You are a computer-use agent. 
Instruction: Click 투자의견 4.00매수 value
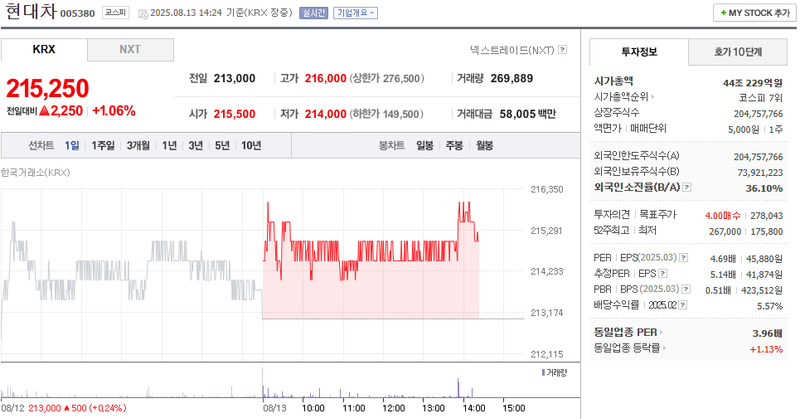click(x=723, y=216)
